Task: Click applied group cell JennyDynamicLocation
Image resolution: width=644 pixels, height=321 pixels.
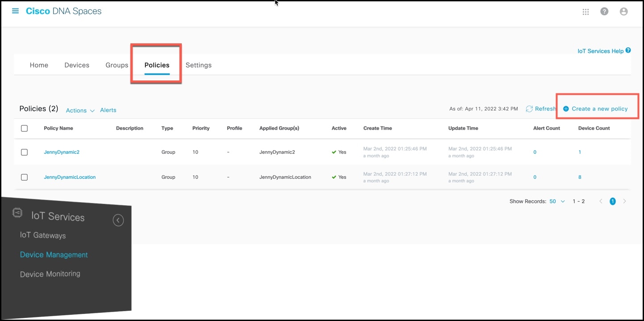Action: 285,177
